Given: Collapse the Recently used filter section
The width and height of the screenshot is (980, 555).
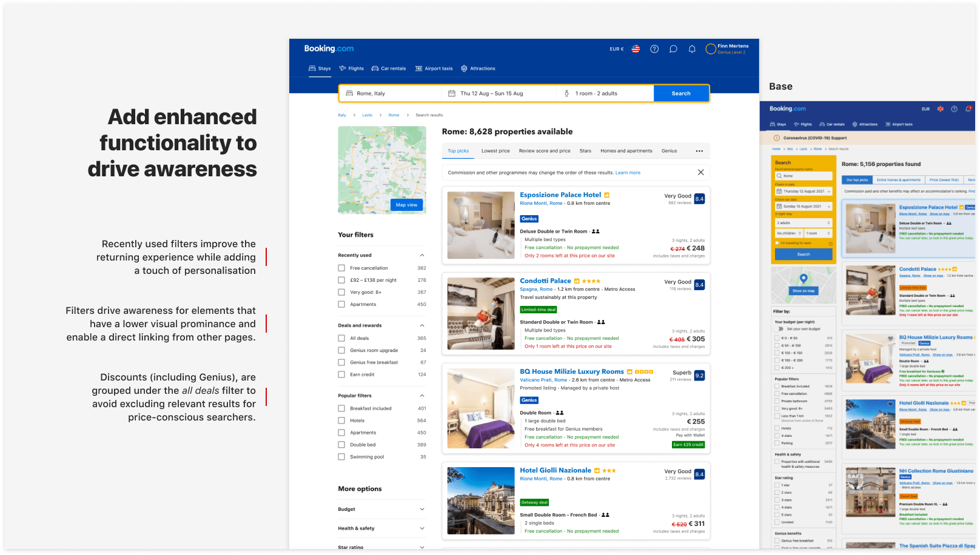Looking at the screenshot, I should (x=422, y=255).
